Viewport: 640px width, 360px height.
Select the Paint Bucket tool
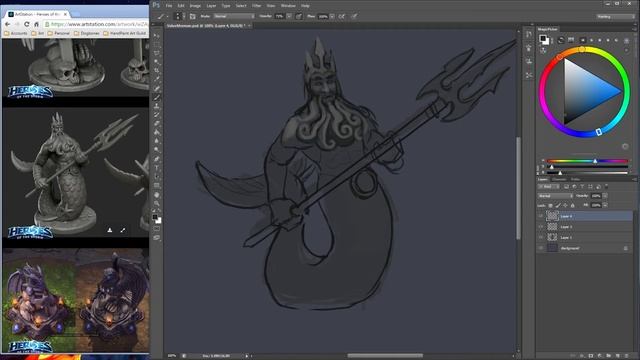pos(157,133)
